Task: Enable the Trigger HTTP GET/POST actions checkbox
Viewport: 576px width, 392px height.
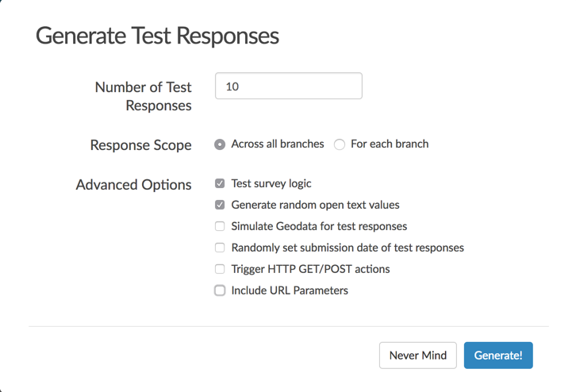Action: pos(220,269)
